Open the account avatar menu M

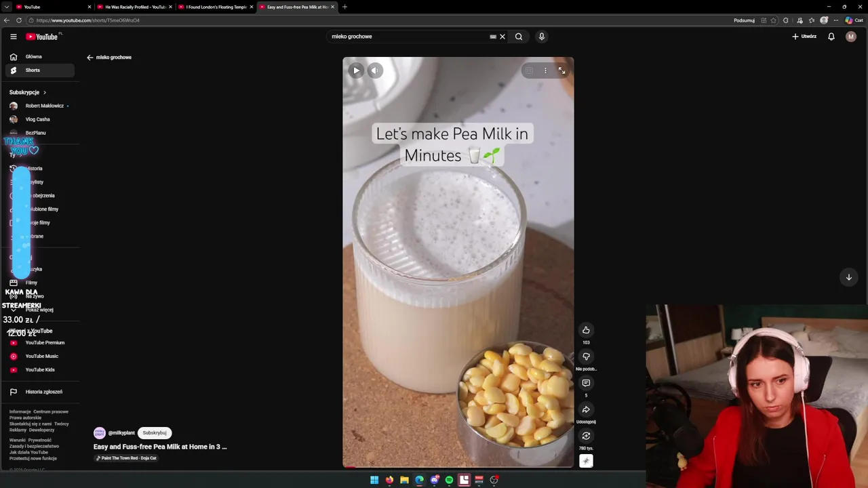point(850,37)
